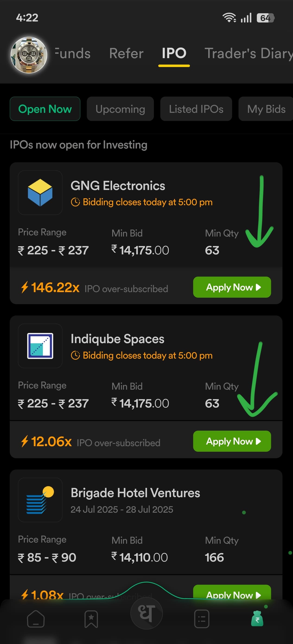Viewport: 293px width, 644px height.
Task: Apply Now for Indiqube Spaces IPO
Action: point(232,441)
